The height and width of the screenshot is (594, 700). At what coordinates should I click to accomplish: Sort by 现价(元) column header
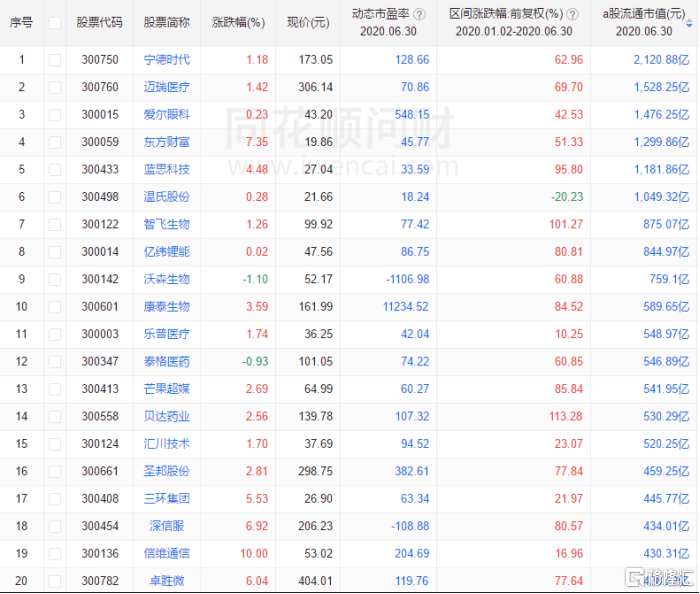click(308, 22)
